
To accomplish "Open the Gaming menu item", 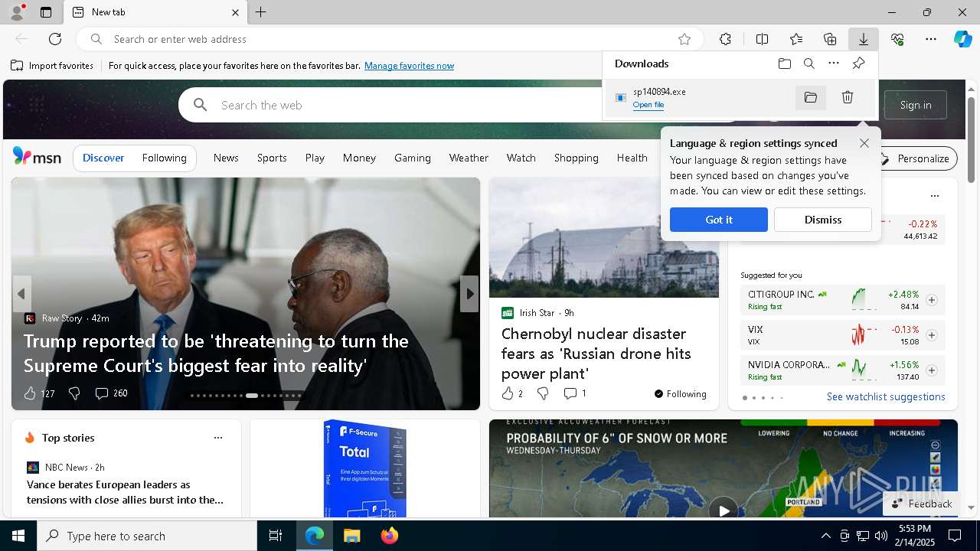I will (x=413, y=158).
